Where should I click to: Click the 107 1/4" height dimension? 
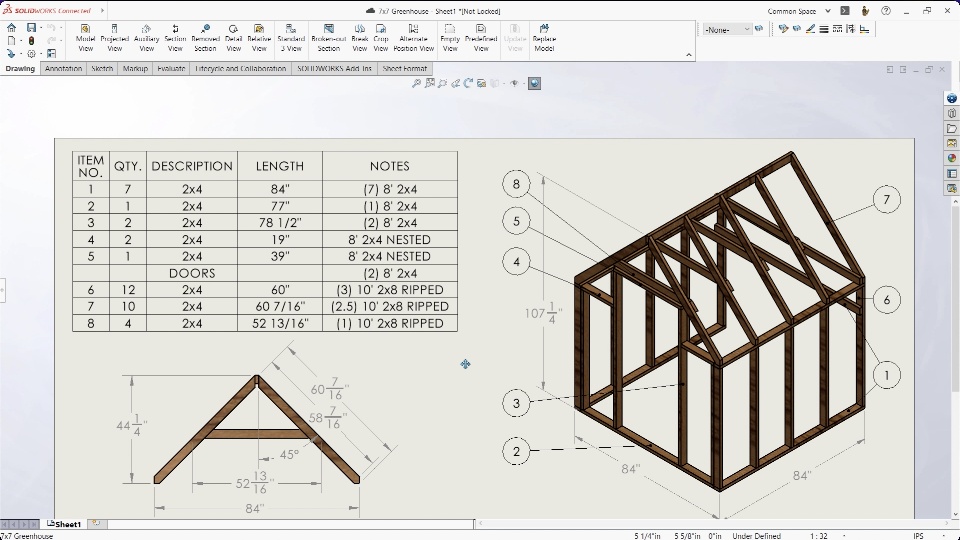pos(542,313)
